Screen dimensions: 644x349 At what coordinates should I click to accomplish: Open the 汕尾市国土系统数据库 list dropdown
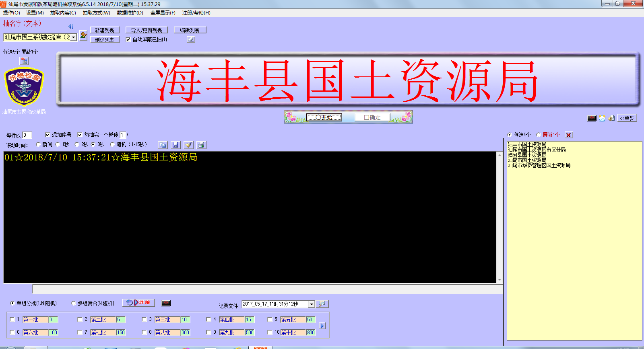[74, 37]
